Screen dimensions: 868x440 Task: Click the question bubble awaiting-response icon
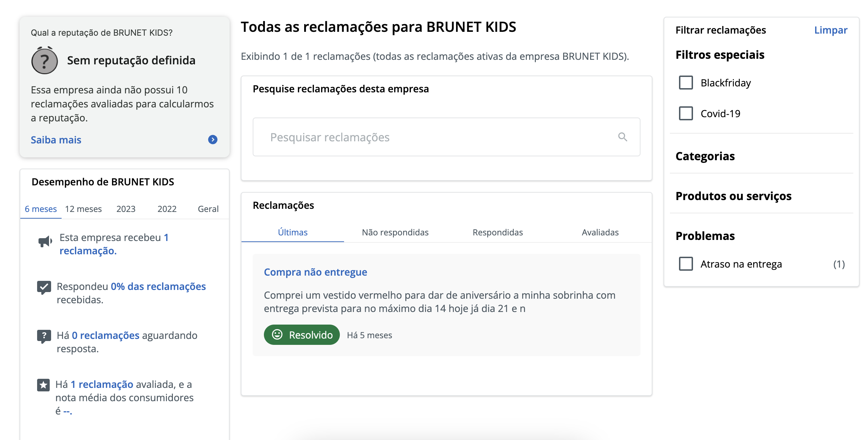pyautogui.click(x=44, y=336)
